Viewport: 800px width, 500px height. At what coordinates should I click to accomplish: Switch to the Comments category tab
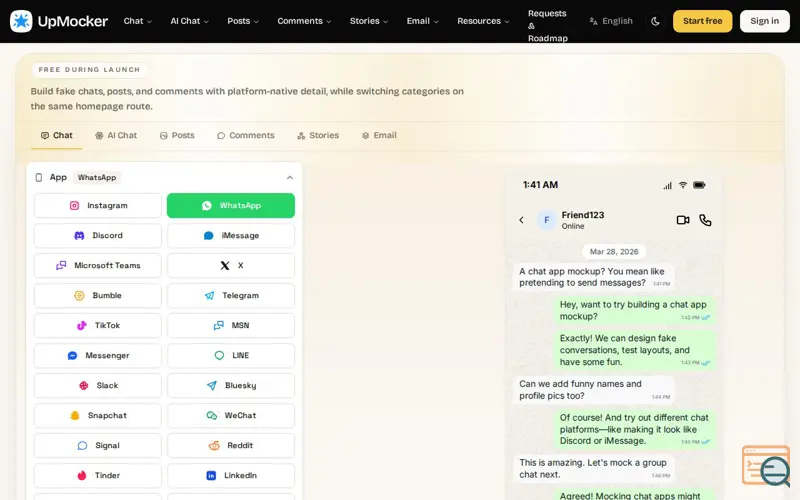pos(245,135)
